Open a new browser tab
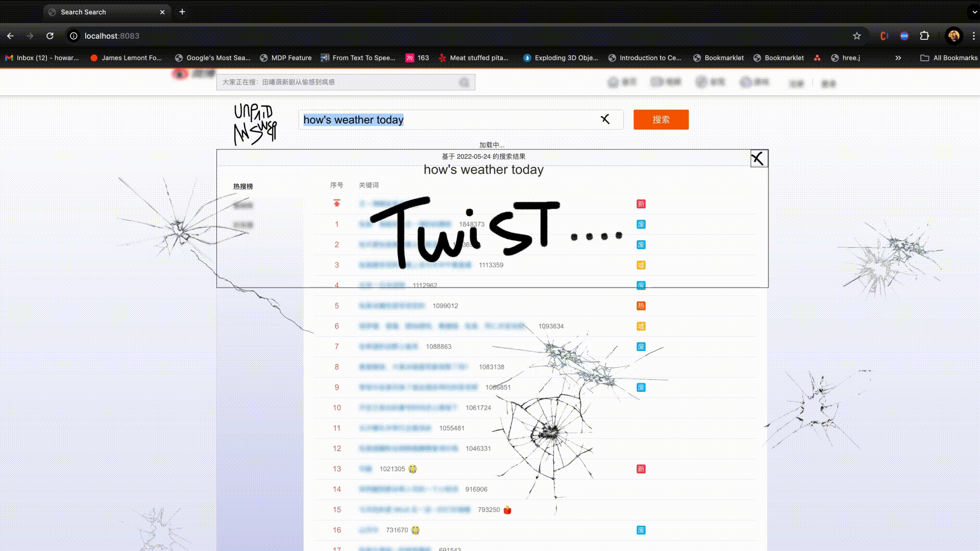The height and width of the screenshot is (551, 980). coord(182,12)
